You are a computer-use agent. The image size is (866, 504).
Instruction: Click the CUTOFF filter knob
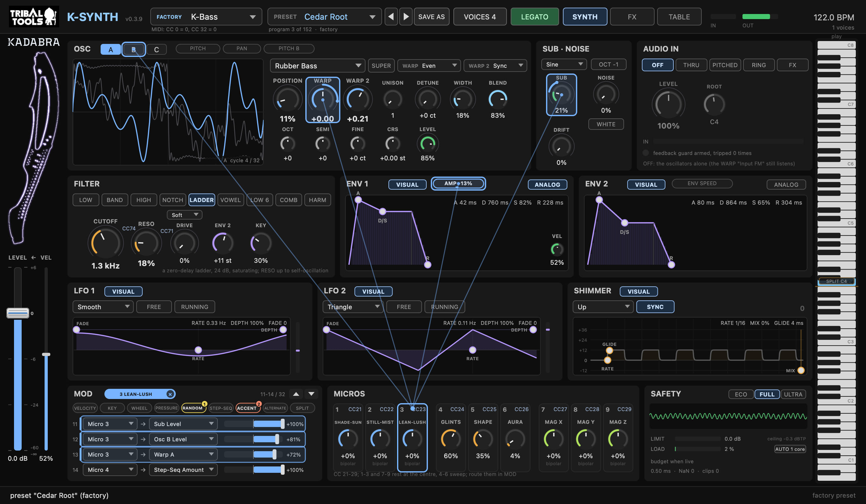click(x=105, y=243)
